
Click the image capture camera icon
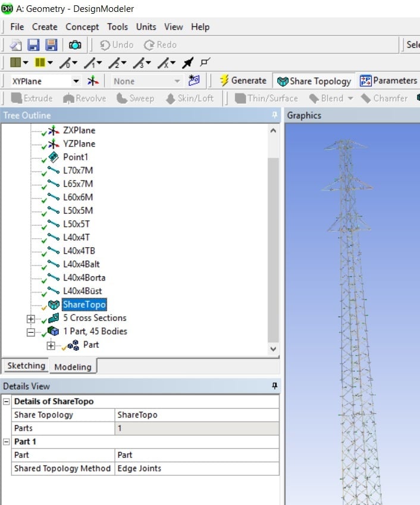pyautogui.click(x=75, y=45)
